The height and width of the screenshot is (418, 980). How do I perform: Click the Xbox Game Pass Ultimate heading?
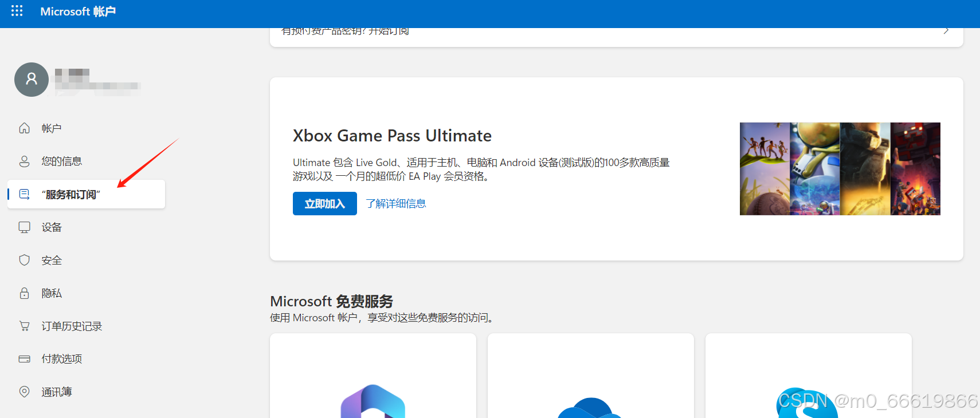(x=392, y=136)
